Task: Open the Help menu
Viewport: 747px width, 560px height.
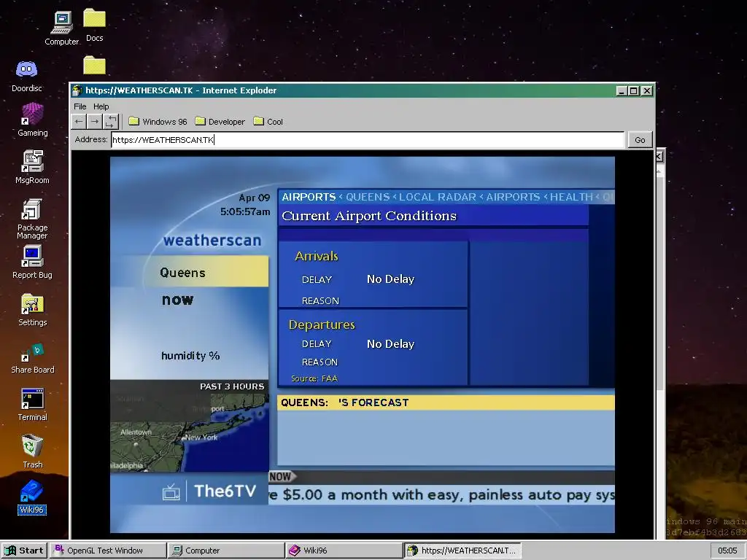Action: pos(101,106)
